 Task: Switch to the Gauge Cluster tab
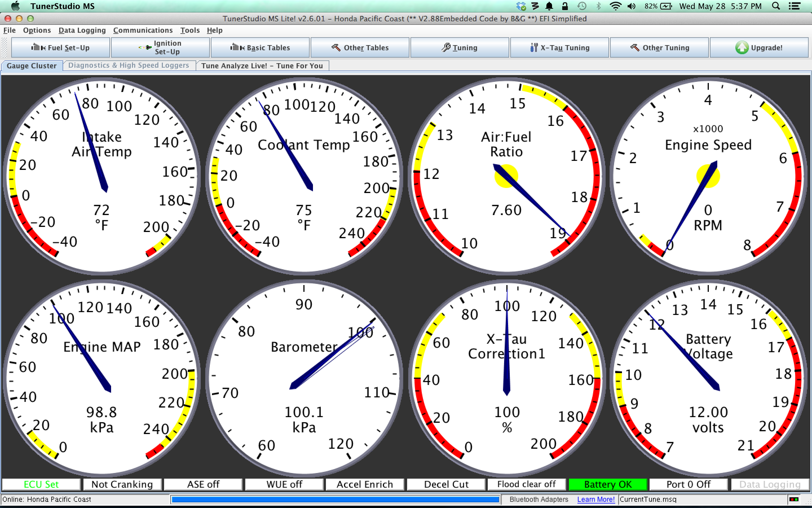click(x=32, y=65)
